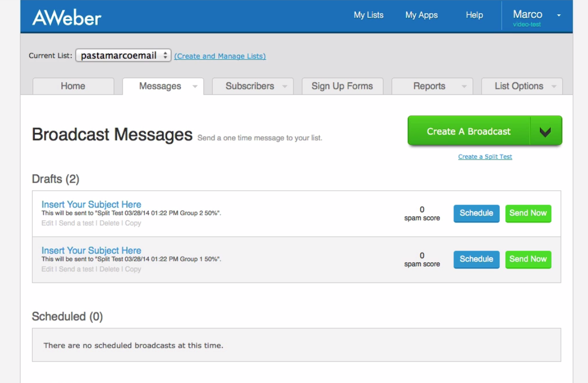Click the Group 1 draft spam score
This screenshot has height=383, width=588.
click(x=422, y=260)
